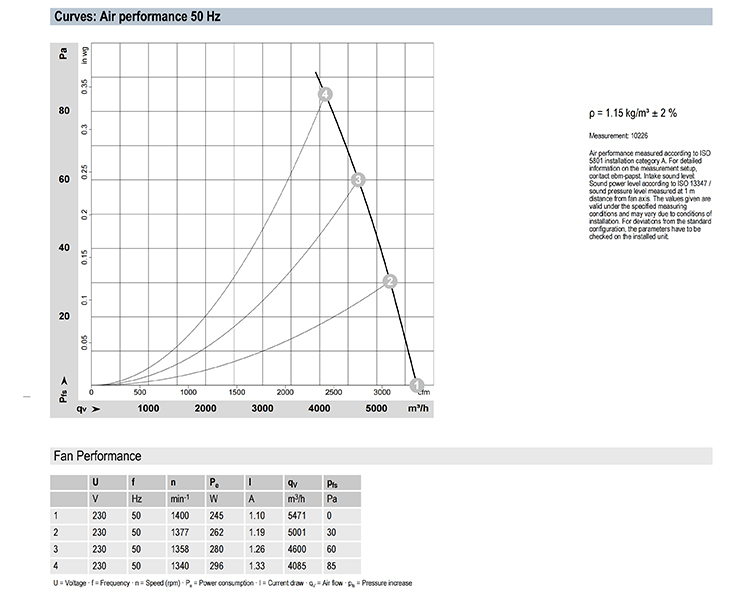Click the 20 Pa y-axis label
Screen dimensions: 750x608
64,316
